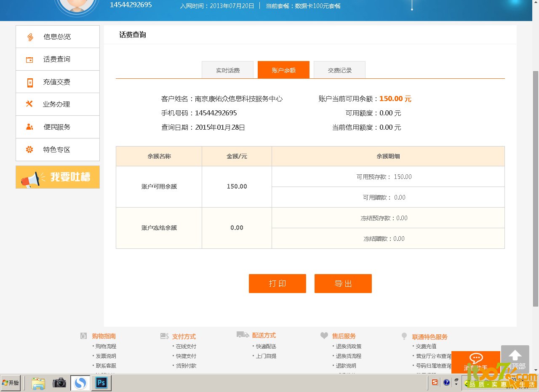Image resolution: width=539 pixels, height=392 pixels.
Task: Click the 我要吐槽 feedback banner
Action: (x=58, y=177)
